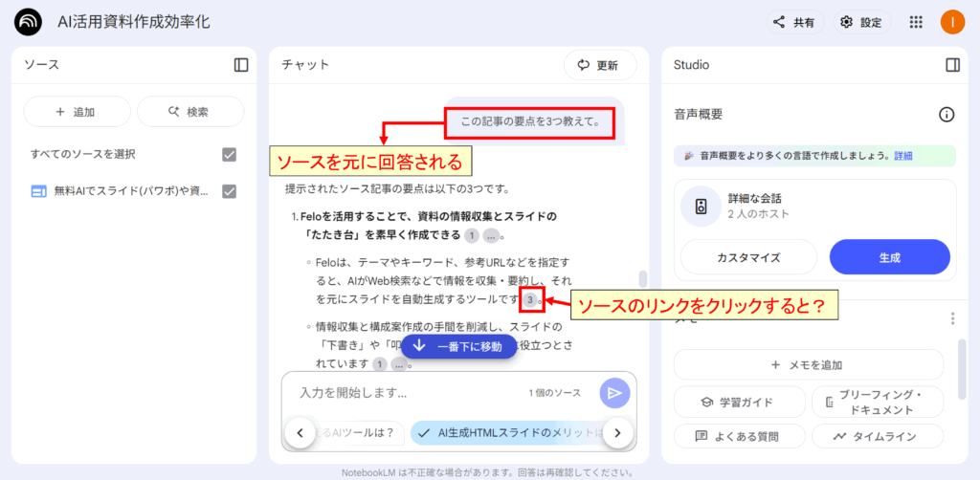Collapse the Sources panel icon
The image size is (980, 480).
pyautogui.click(x=241, y=65)
